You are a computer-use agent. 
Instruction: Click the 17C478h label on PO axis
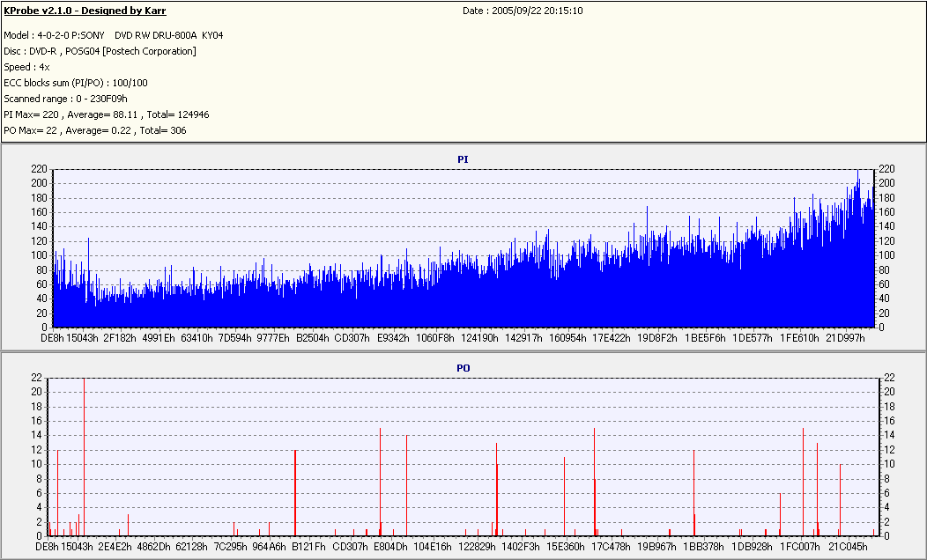(x=612, y=547)
